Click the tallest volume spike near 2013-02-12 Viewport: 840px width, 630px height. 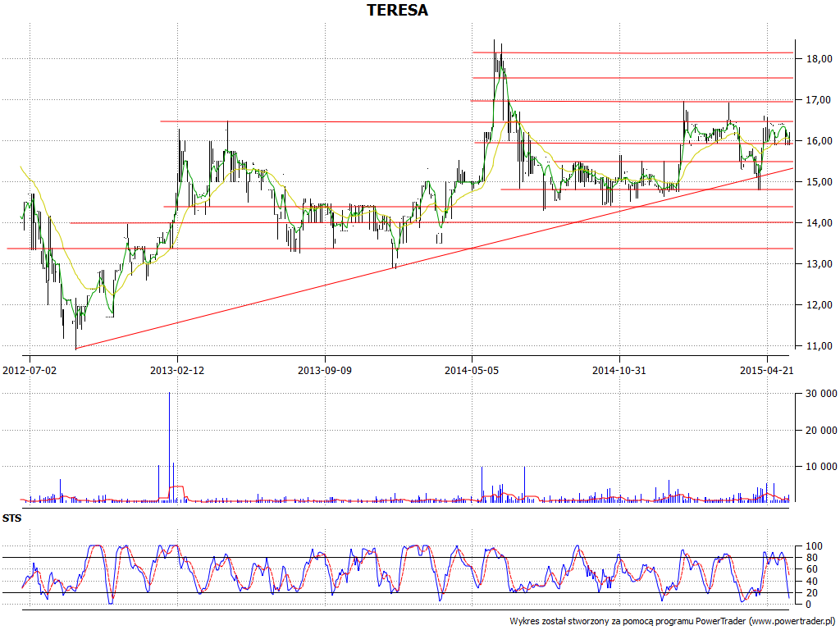[x=169, y=447]
